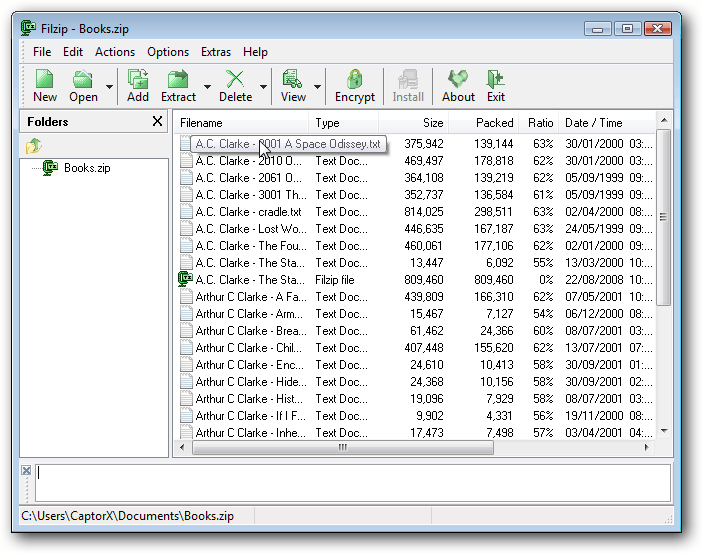Click the Add files toolbar icon
The height and width of the screenshot is (553, 702).
(137, 79)
